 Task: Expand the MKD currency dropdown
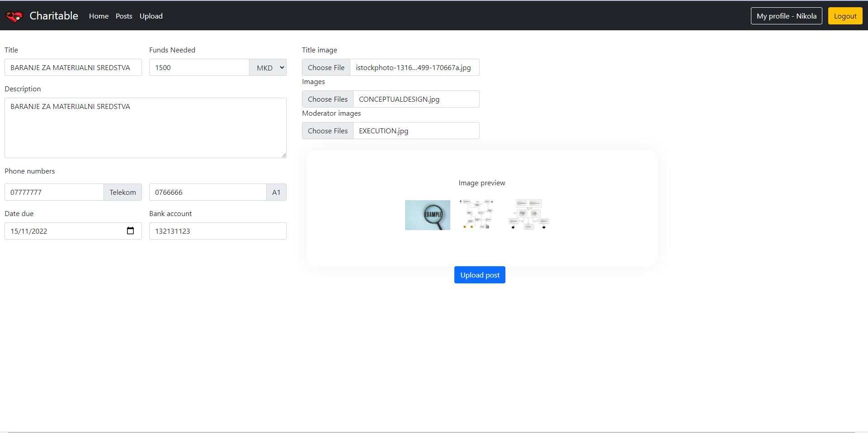(268, 68)
